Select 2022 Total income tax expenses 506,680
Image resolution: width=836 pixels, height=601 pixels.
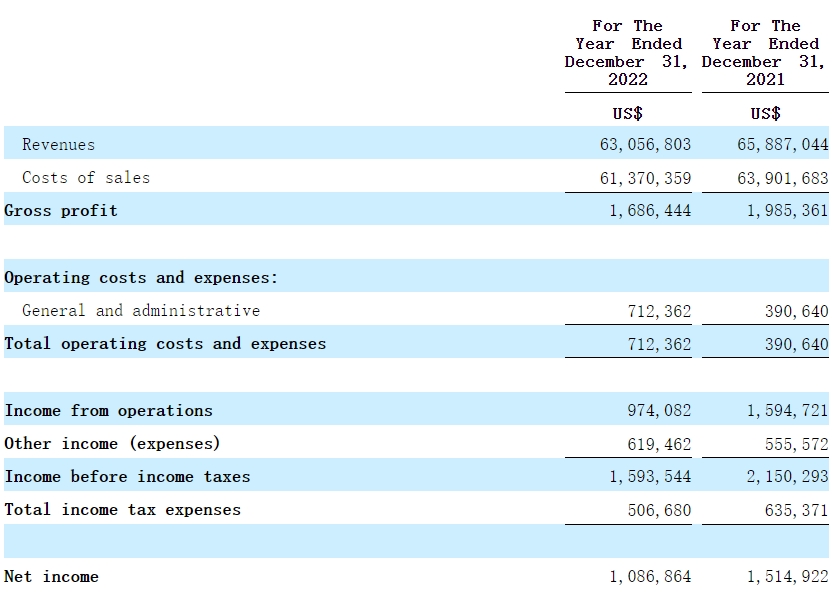659,510
